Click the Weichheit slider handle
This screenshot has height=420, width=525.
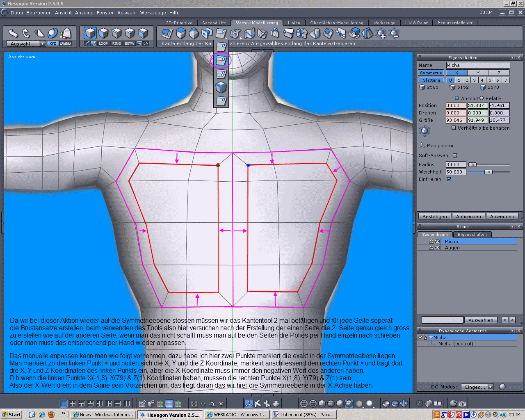(488, 172)
